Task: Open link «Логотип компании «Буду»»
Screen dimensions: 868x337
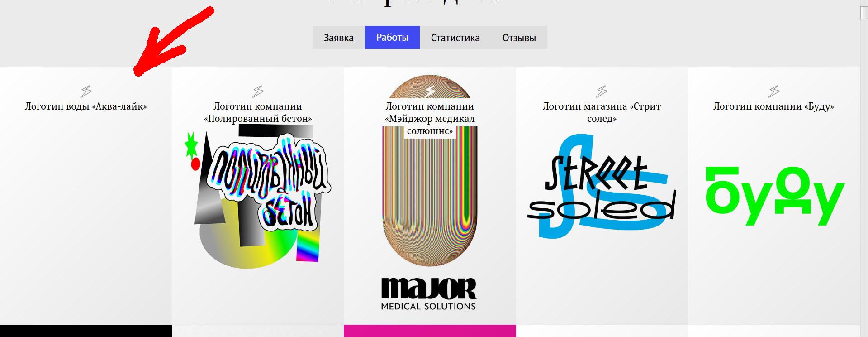Action: [x=774, y=106]
